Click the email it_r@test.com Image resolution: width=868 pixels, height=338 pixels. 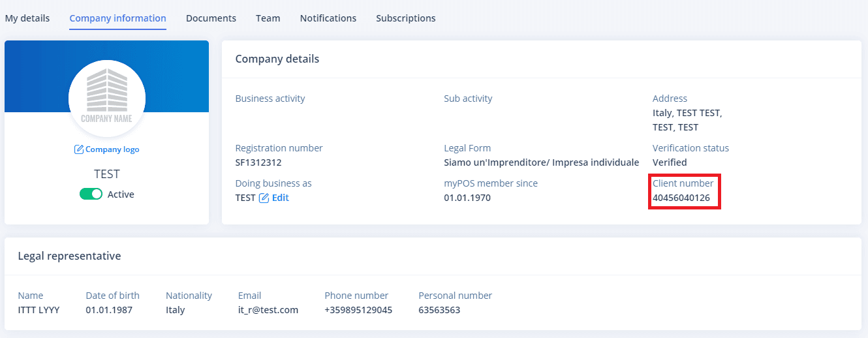[268, 310]
